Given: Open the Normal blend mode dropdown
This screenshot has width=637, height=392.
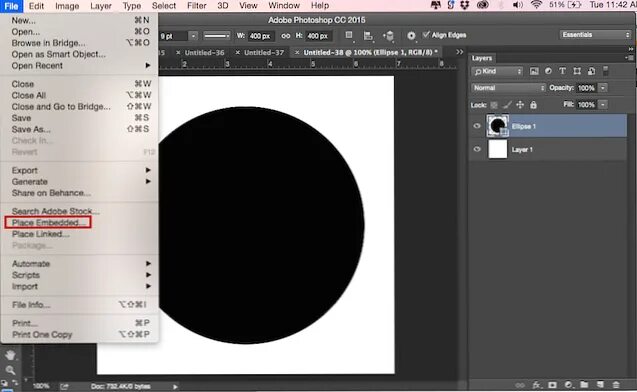Looking at the screenshot, I should tap(508, 88).
